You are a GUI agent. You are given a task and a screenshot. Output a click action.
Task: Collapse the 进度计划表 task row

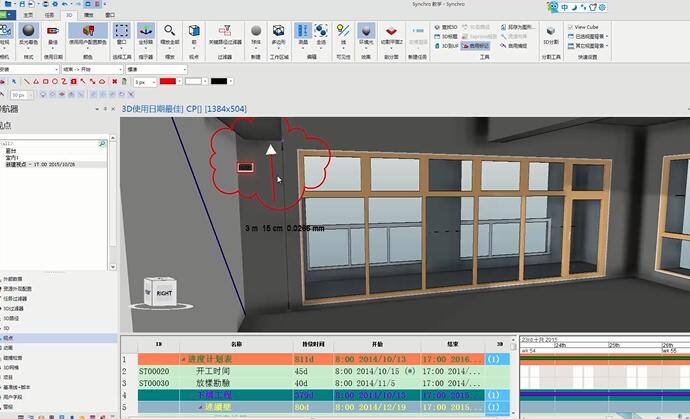(x=182, y=359)
